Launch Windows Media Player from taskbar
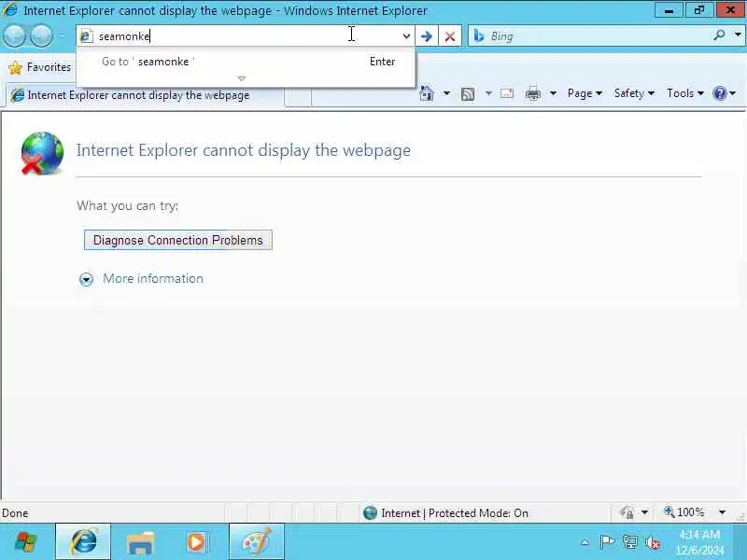 point(196,542)
